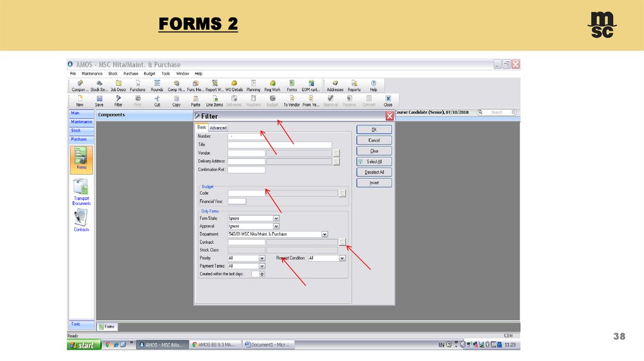
Task: Open the Tools menu
Action: tap(165, 74)
